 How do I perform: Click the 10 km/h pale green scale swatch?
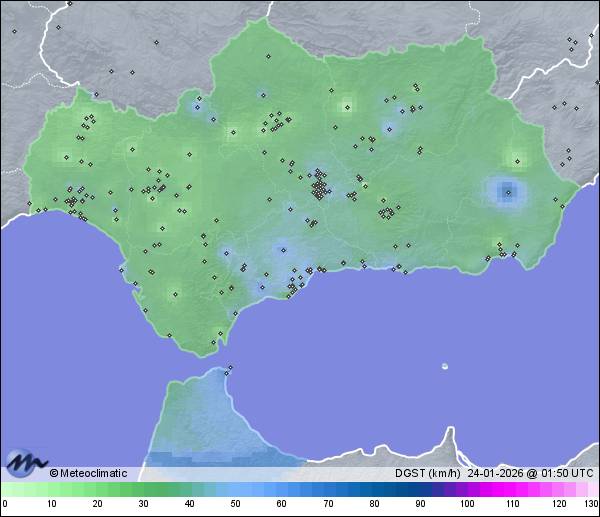[x=51, y=489]
